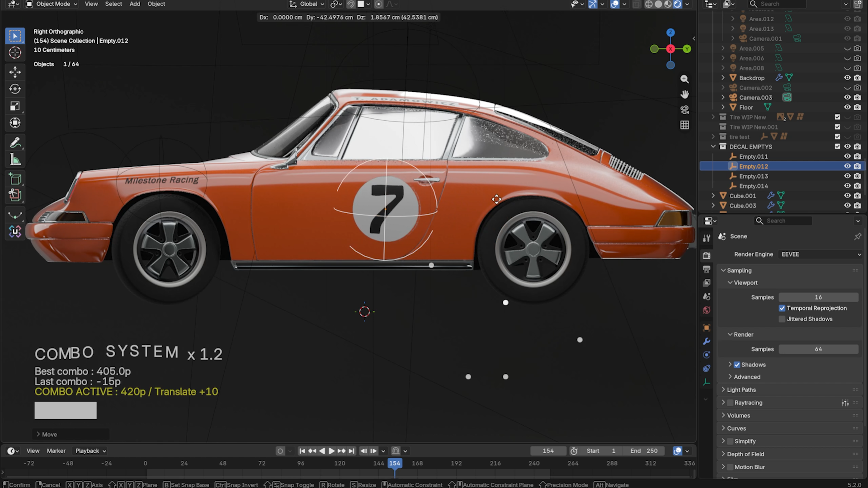Image resolution: width=868 pixels, height=488 pixels.
Task: Enable the Jittered Shadows checkbox
Action: pyautogui.click(x=782, y=319)
